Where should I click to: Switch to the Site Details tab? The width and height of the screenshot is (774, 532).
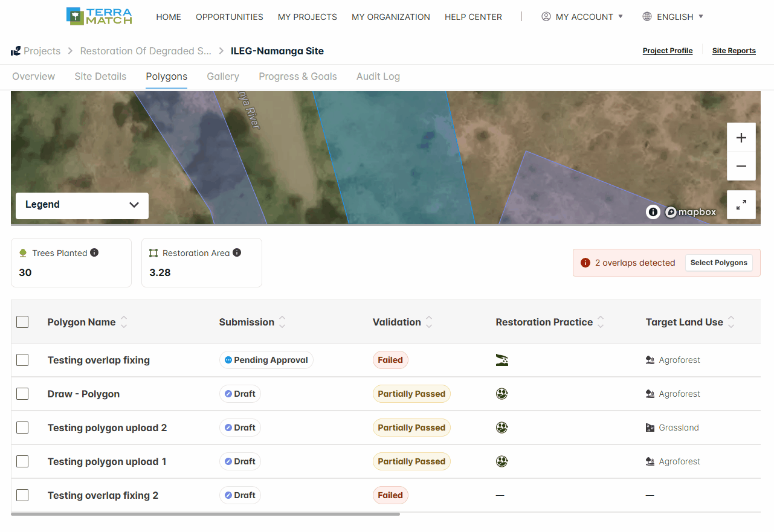pyautogui.click(x=100, y=77)
